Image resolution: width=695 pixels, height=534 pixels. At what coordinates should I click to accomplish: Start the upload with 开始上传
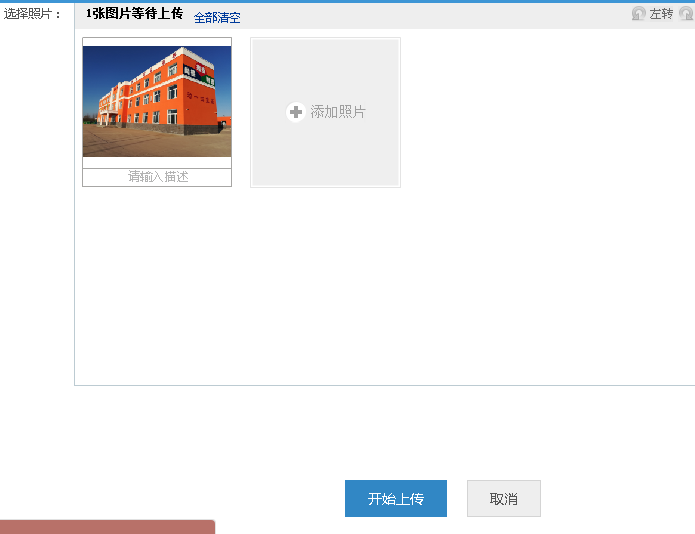pyautogui.click(x=396, y=499)
